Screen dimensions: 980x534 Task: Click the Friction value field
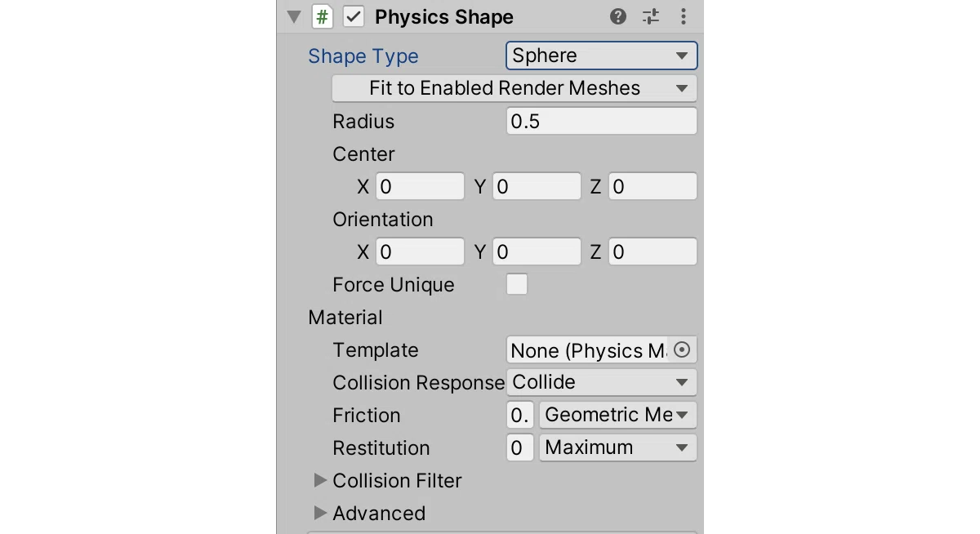pyautogui.click(x=520, y=415)
